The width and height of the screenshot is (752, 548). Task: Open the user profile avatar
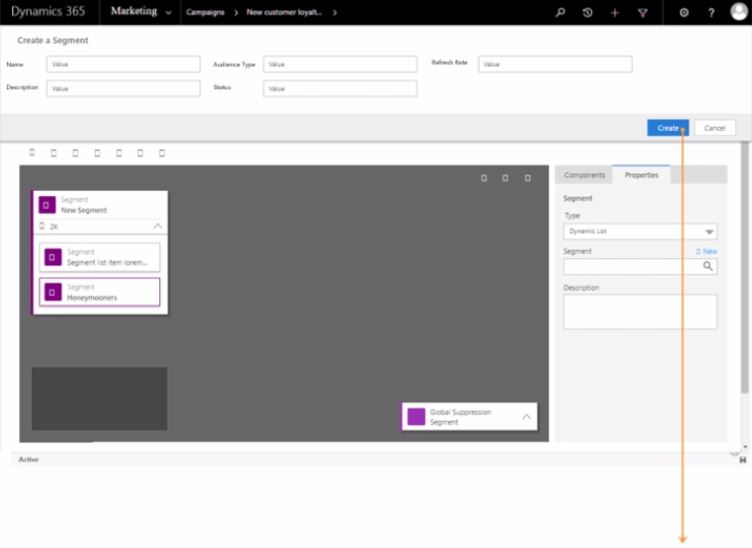click(x=738, y=12)
